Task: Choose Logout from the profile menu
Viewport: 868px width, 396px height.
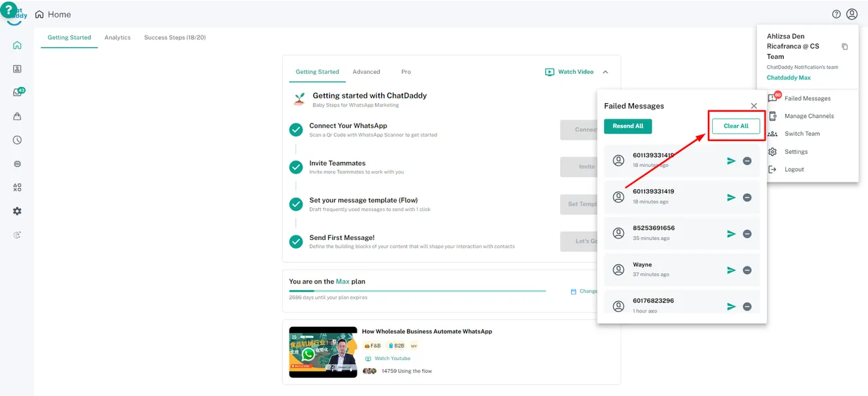Action: pos(793,170)
